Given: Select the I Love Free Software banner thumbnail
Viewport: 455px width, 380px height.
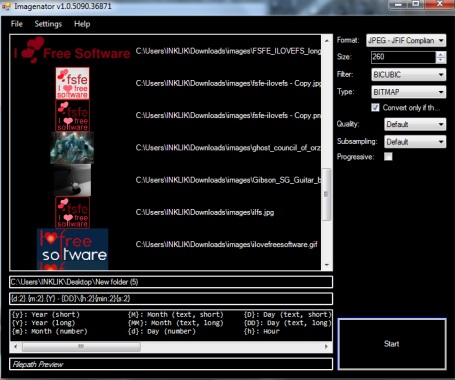Looking at the screenshot, I should click(x=72, y=51).
